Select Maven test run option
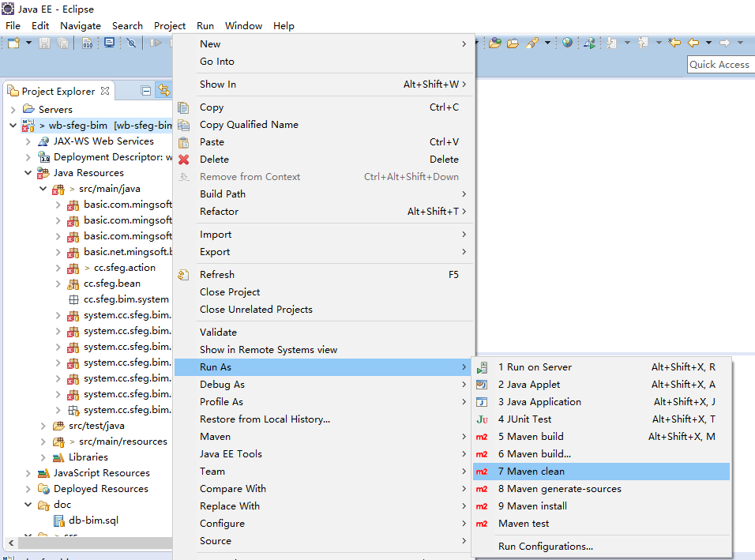 602,524
